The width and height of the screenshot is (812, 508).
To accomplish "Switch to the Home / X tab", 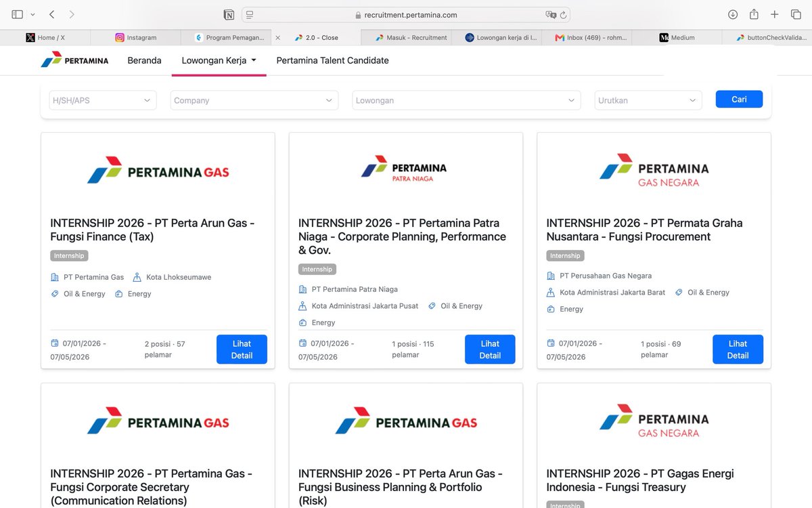I will click(45, 37).
